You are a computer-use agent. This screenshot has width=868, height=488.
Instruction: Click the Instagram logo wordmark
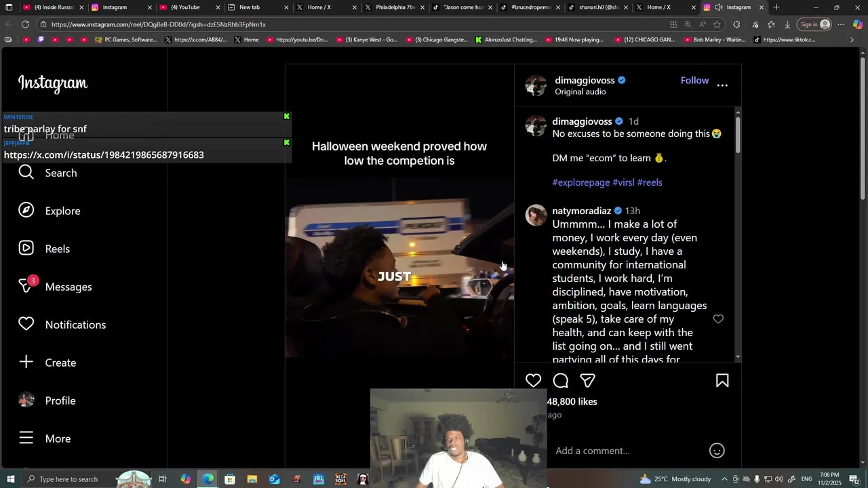53,83
